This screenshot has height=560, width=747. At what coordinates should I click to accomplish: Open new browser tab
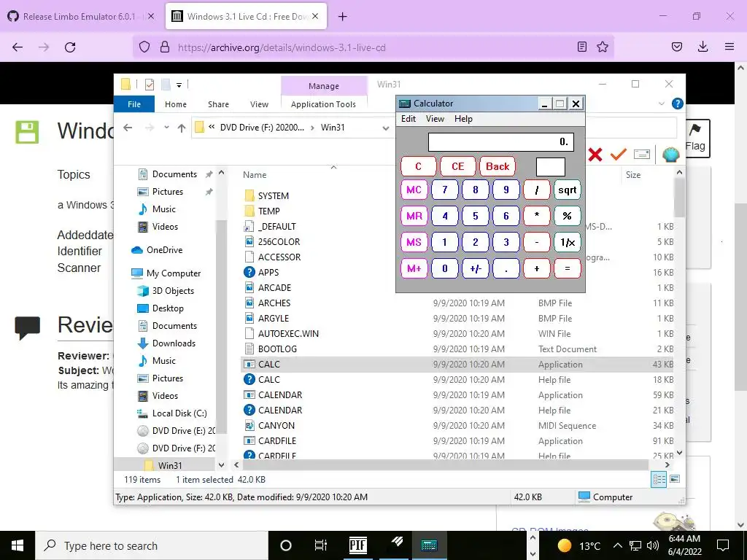tap(343, 17)
